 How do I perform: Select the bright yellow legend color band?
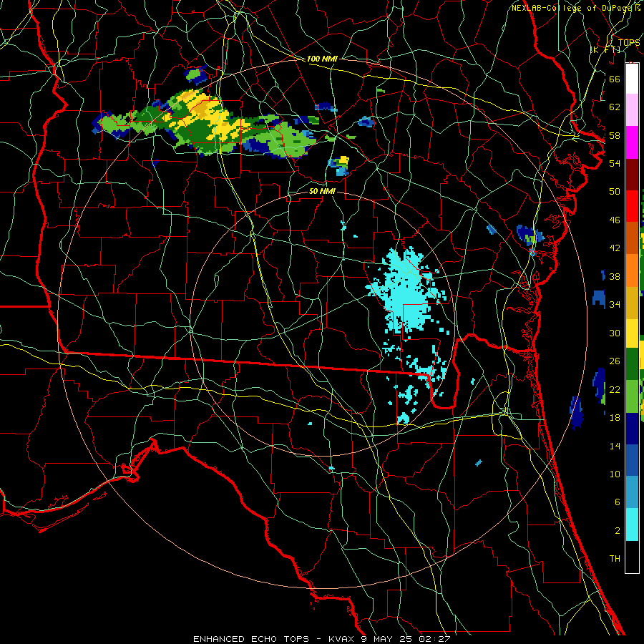[632, 333]
